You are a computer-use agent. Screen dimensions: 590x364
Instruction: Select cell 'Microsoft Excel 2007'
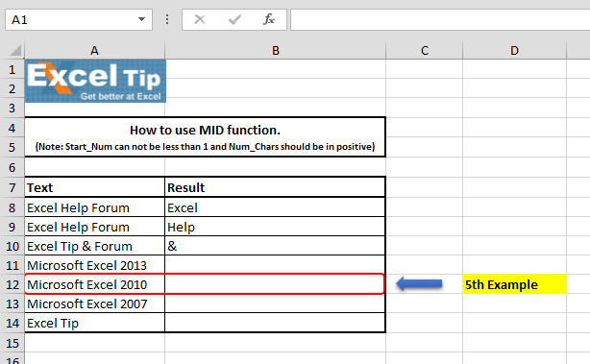[95, 303]
